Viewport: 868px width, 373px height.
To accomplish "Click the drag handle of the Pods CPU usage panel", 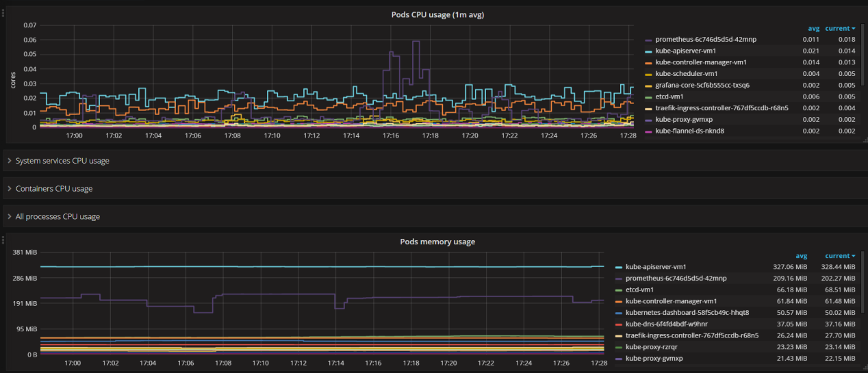I will pos(2,12).
